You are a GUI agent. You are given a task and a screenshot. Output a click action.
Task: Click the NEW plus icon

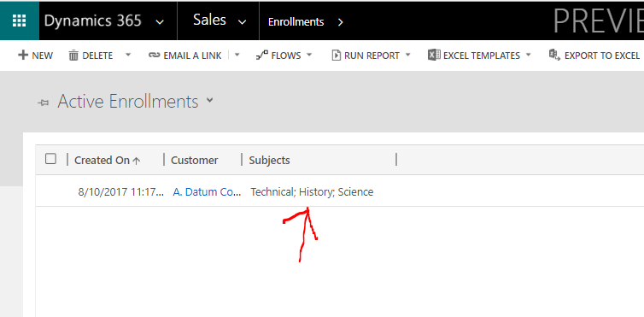click(23, 55)
